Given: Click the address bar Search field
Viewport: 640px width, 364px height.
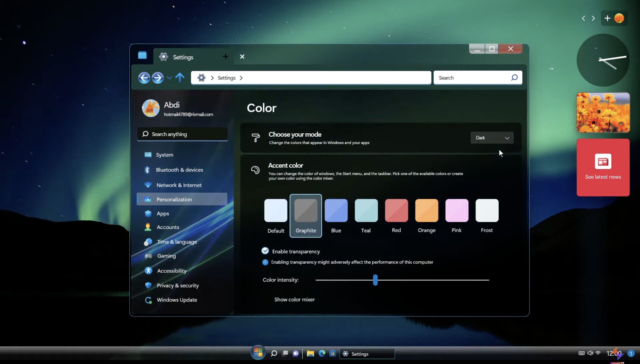Looking at the screenshot, I should pyautogui.click(x=477, y=78).
